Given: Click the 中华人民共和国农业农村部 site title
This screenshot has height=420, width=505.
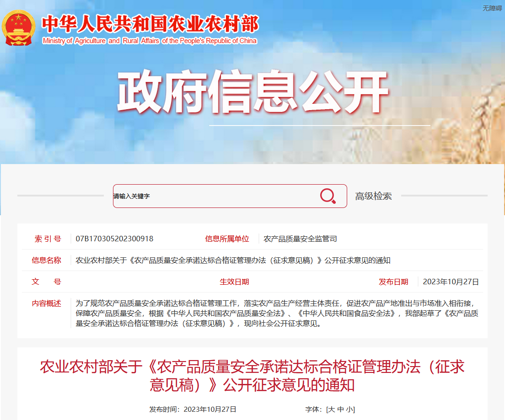Looking at the screenshot, I should click(x=150, y=24).
